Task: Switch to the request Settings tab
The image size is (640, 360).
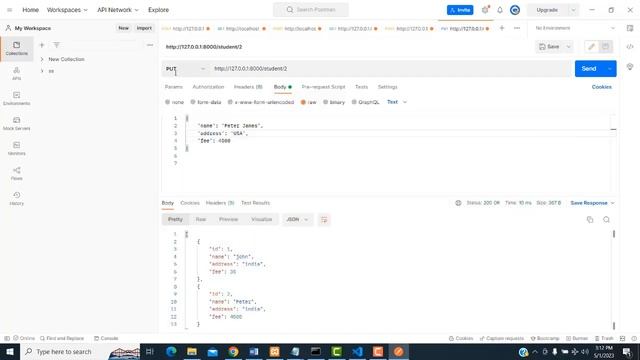Action: [x=387, y=87]
